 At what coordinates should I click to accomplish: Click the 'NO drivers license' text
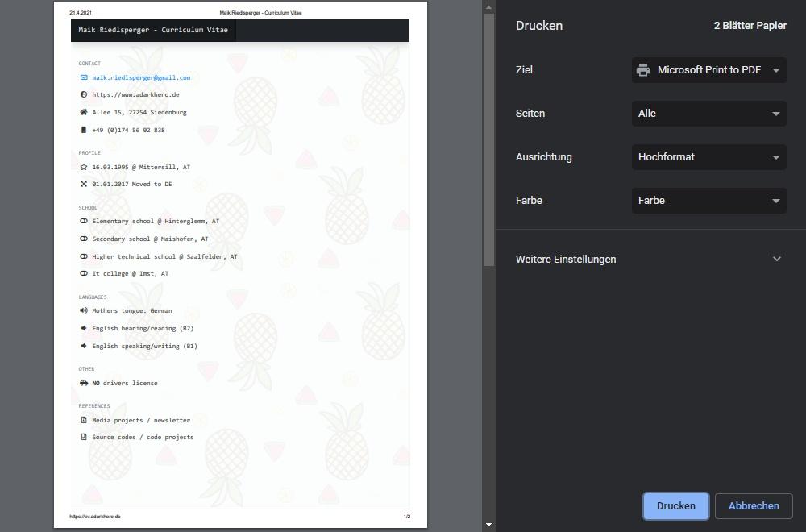[x=125, y=383]
